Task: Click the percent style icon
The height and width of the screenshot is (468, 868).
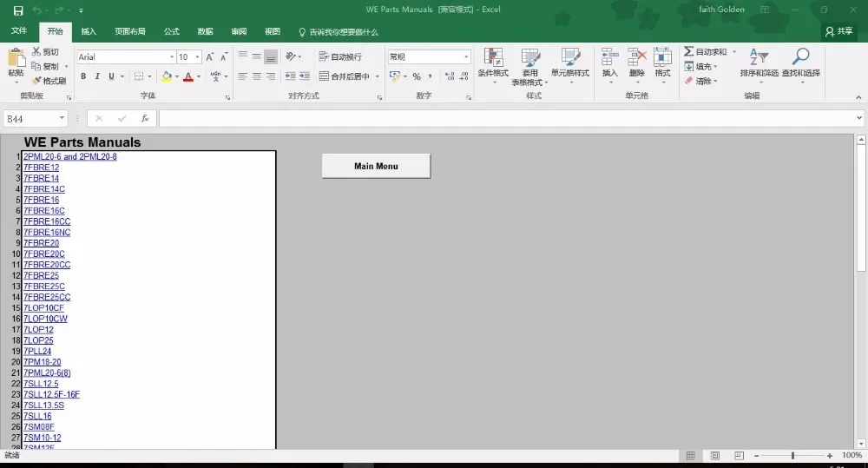Action: click(417, 76)
